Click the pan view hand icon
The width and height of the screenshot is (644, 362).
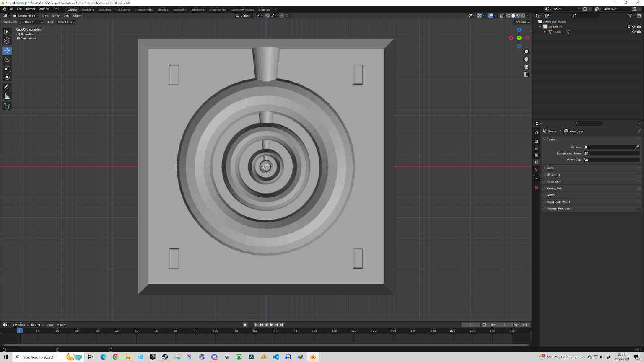(x=526, y=59)
